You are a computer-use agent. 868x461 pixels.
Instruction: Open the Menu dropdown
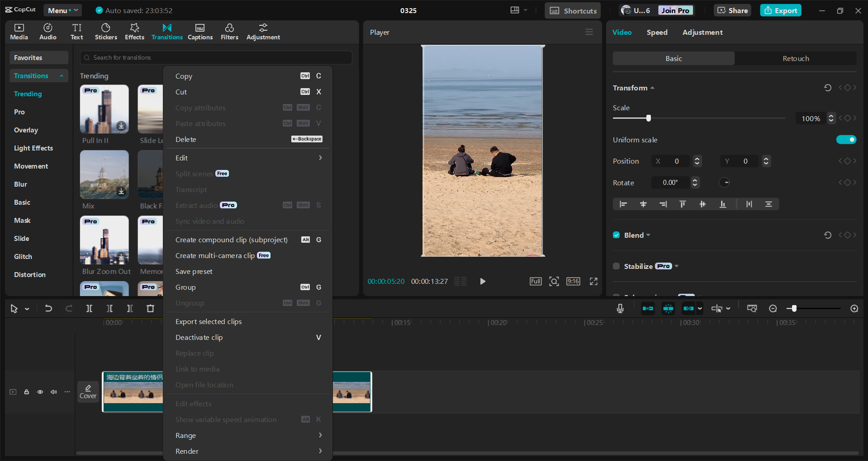tap(62, 10)
